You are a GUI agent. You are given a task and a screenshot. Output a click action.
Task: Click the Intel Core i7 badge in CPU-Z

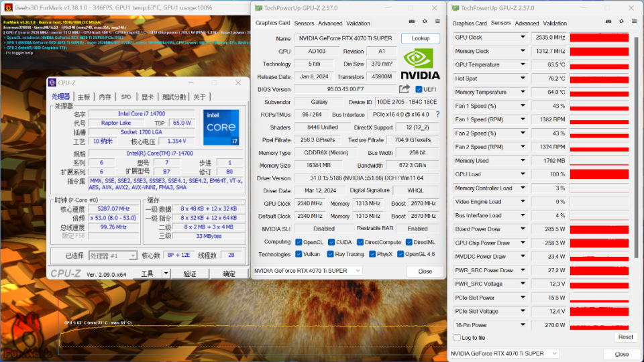(x=221, y=127)
